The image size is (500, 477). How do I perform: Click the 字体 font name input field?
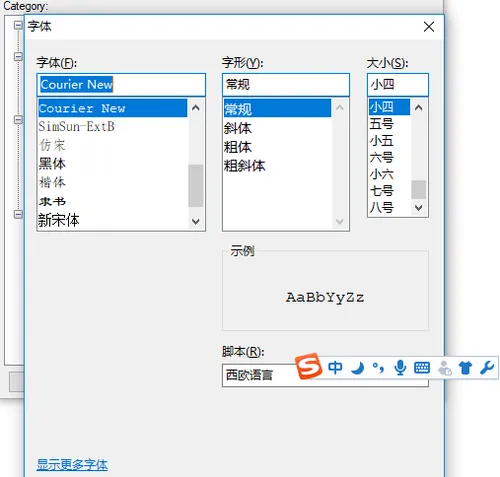tap(121, 85)
